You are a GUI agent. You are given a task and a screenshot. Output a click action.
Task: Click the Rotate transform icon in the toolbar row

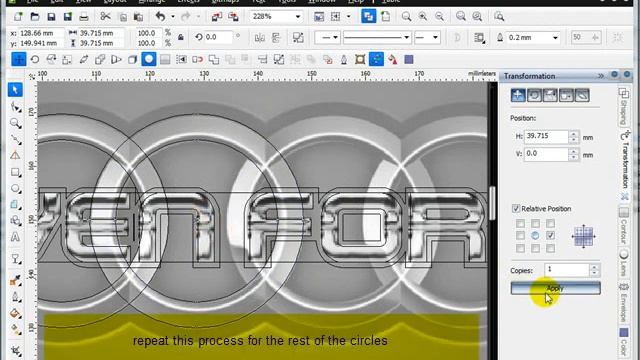tap(35, 60)
